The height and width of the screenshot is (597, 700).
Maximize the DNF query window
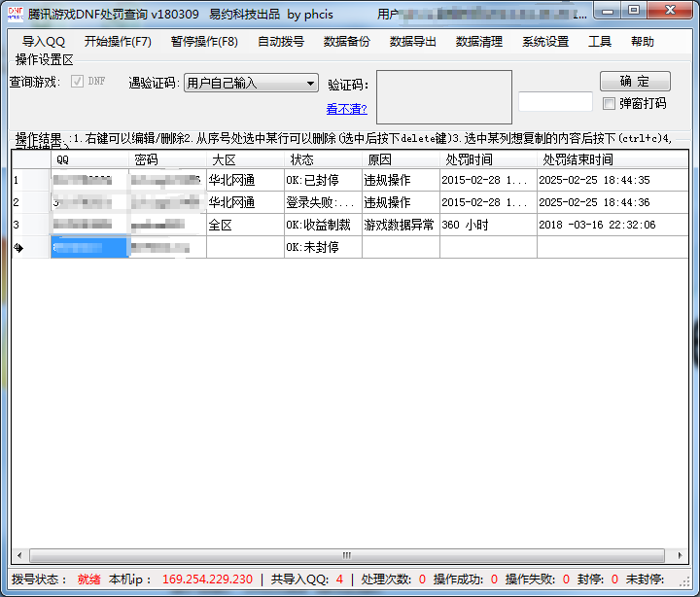click(x=634, y=11)
